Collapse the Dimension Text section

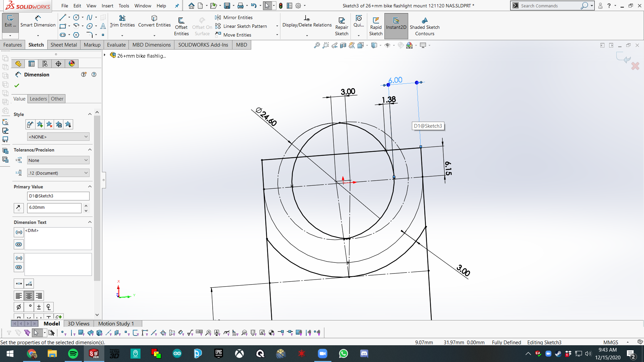(90, 222)
